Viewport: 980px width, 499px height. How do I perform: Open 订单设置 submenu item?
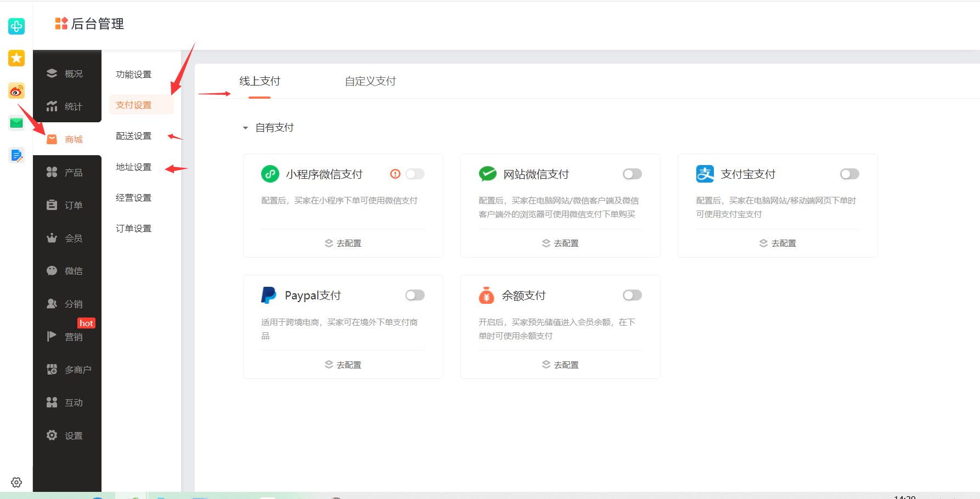[133, 228]
